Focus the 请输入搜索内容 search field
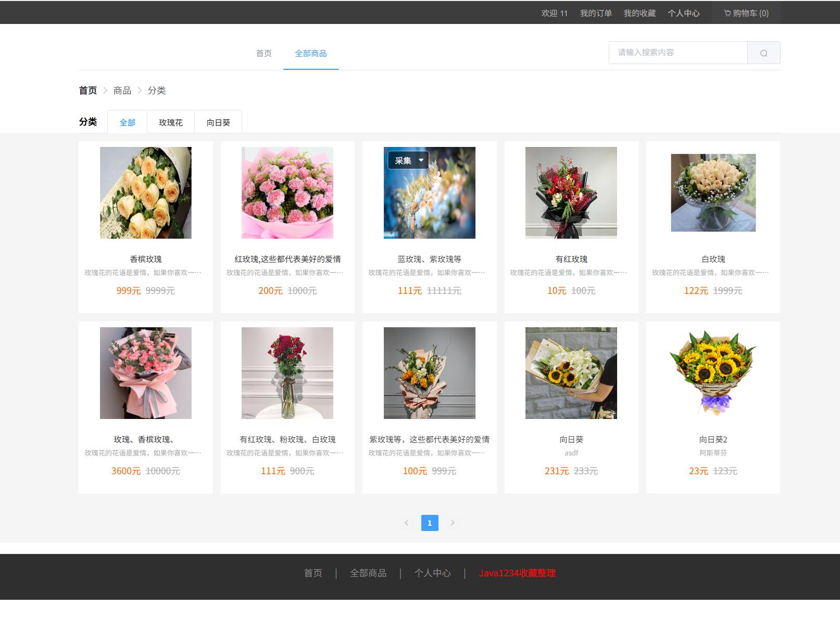The image size is (840, 617). [x=678, y=53]
